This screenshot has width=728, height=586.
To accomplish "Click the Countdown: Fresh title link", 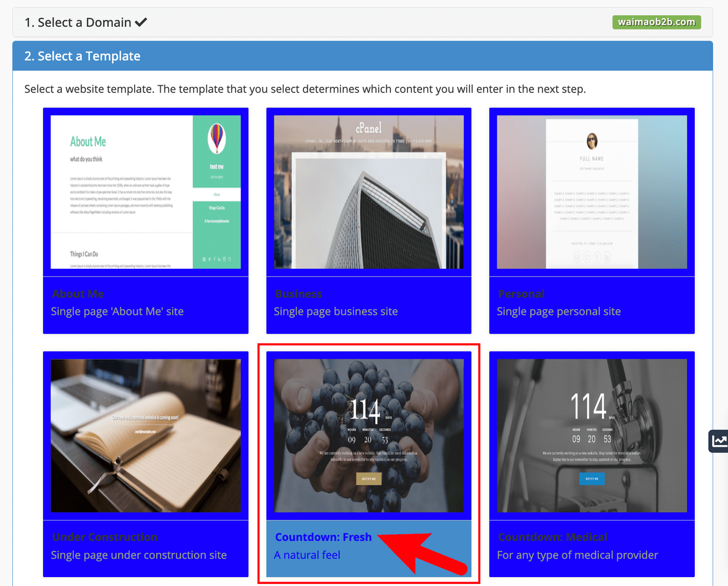I will [323, 537].
